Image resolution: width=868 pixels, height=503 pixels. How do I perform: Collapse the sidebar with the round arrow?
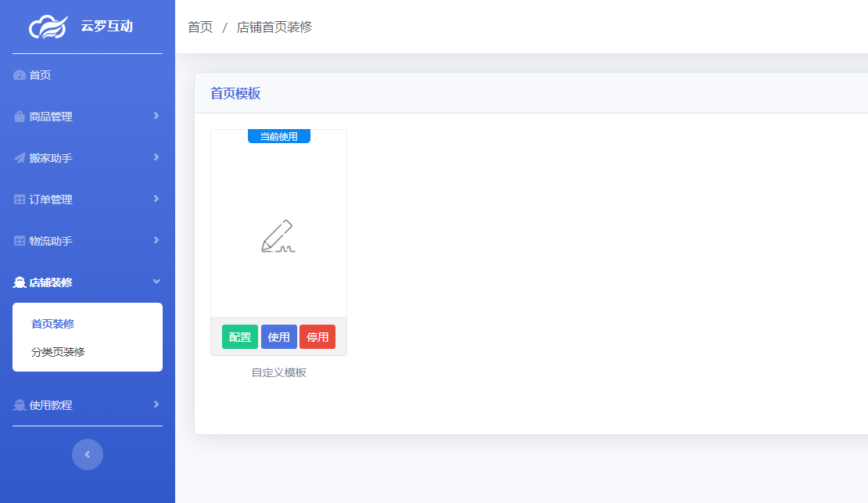click(87, 454)
